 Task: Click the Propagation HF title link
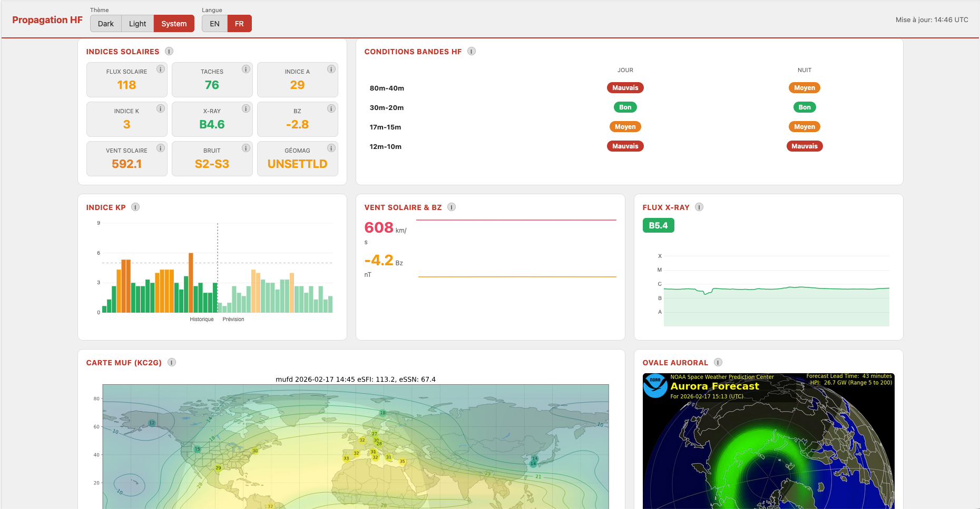point(47,20)
